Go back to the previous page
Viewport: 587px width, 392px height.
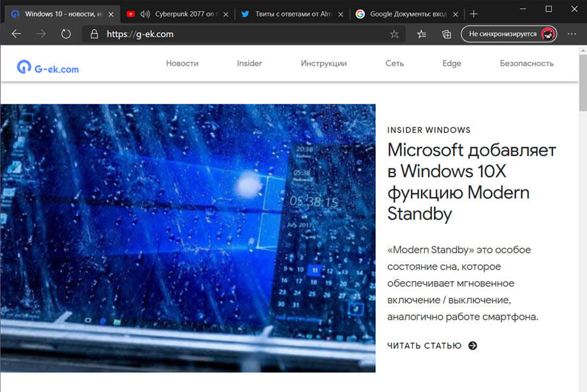(16, 34)
